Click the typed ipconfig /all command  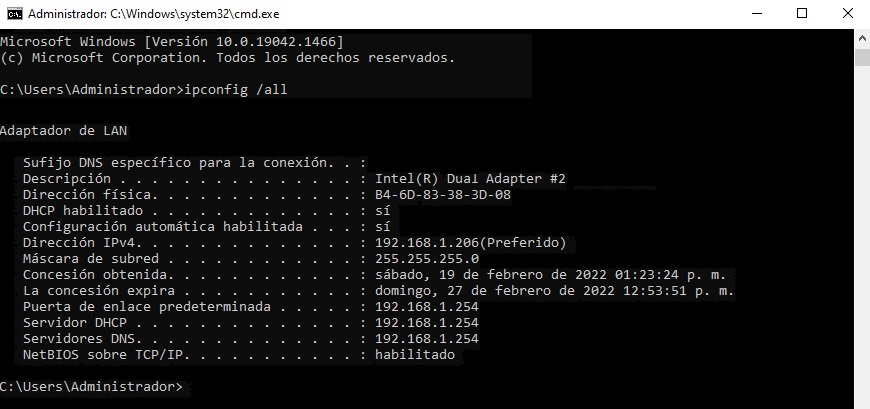click(236, 89)
